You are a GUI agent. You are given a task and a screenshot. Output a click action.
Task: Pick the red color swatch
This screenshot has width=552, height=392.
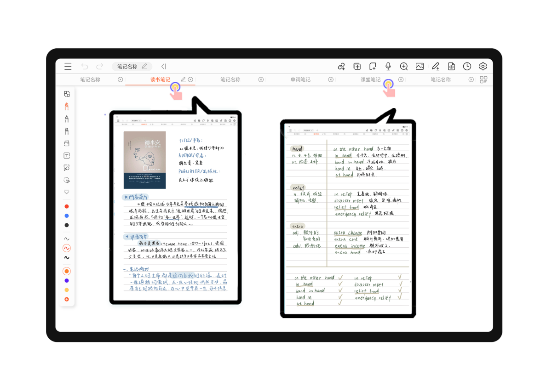(67, 206)
